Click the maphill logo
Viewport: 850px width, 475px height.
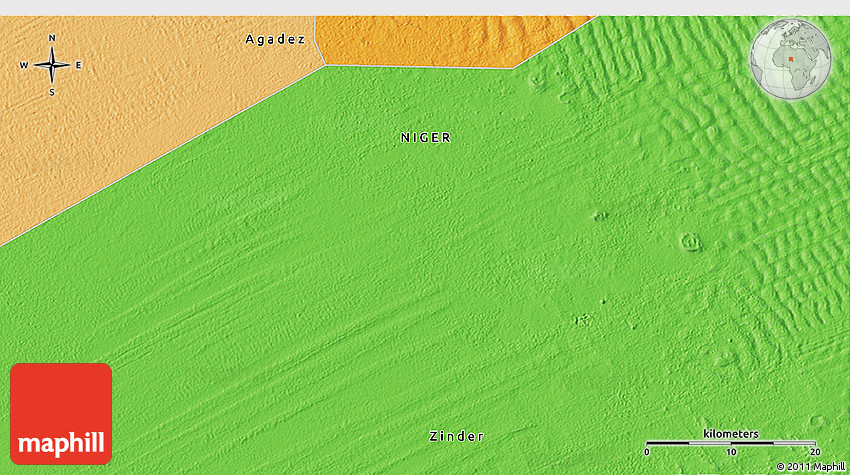[x=61, y=414]
